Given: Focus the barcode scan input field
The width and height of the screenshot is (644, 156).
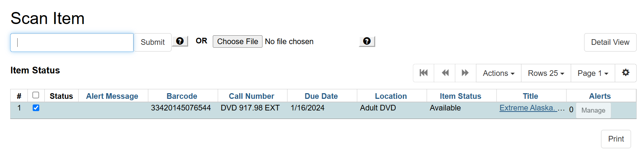Looking at the screenshot, I should coord(72,43).
